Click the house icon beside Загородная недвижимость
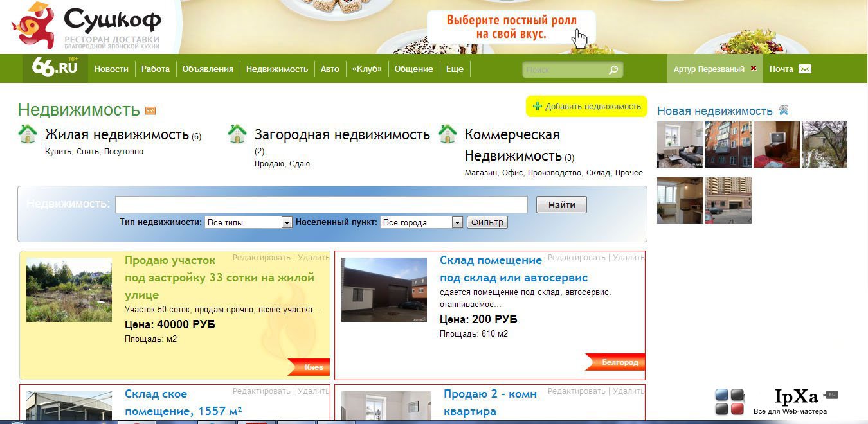Viewport: 868px width, 424px height. pyautogui.click(x=237, y=134)
